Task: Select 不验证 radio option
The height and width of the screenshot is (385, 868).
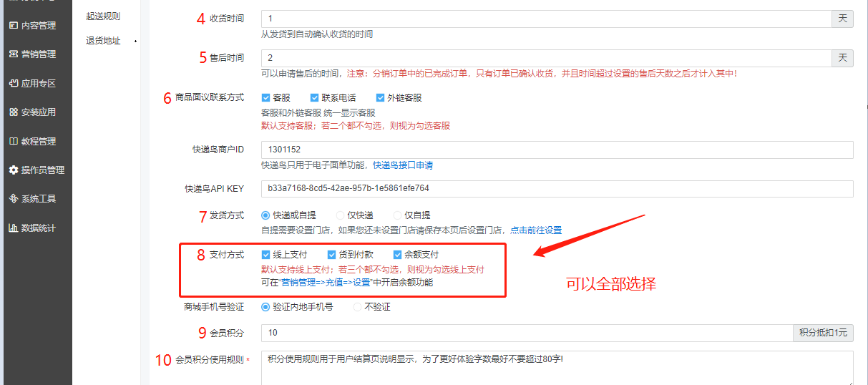Action: pos(357,306)
